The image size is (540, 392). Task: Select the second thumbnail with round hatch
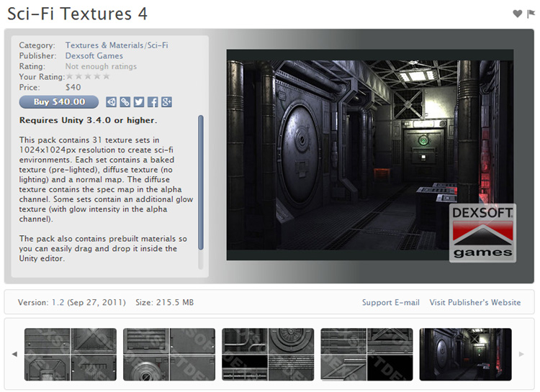[169, 355]
